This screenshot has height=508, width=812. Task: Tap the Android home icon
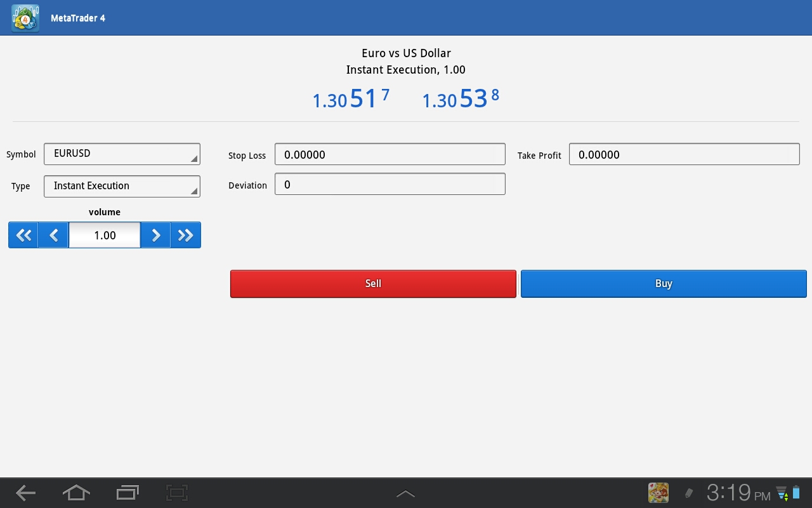76,493
